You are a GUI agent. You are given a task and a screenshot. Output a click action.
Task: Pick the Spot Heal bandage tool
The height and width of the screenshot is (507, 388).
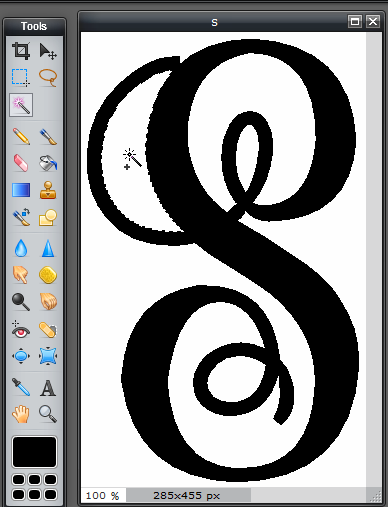tap(48, 329)
